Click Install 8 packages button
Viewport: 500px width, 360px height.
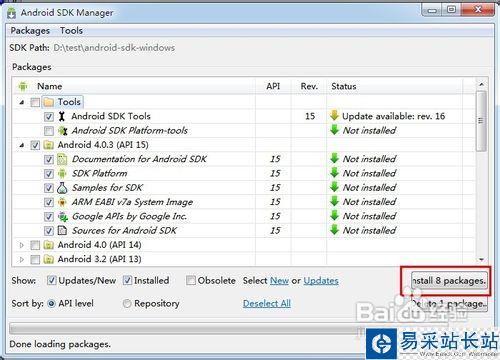click(x=449, y=281)
